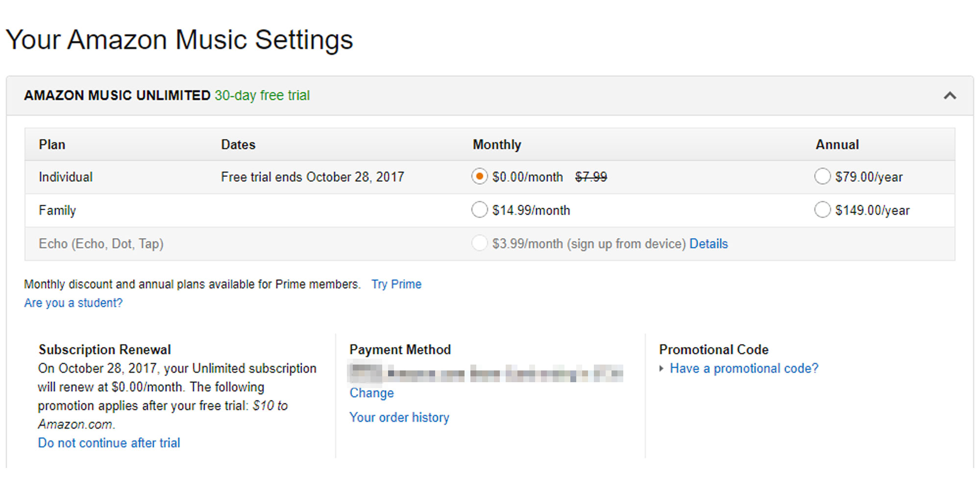Screen dimensions: 980x490
Task: Open the "Are you a student?" link
Action: pos(73,303)
